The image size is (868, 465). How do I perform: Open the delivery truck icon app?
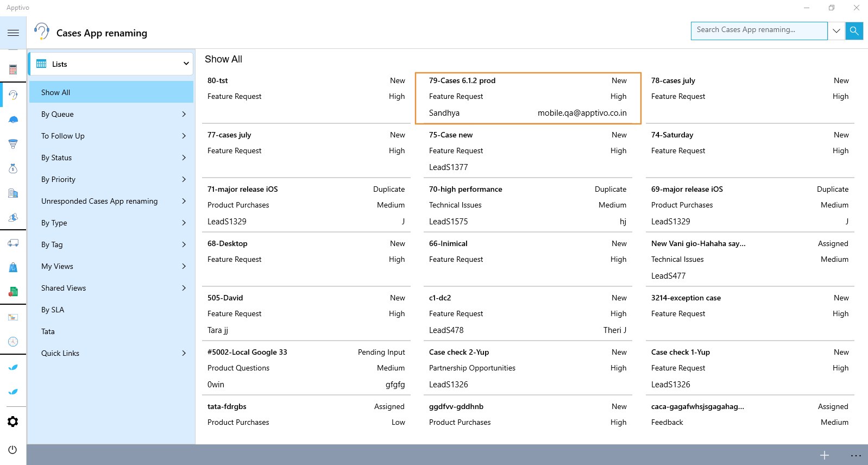(x=13, y=243)
